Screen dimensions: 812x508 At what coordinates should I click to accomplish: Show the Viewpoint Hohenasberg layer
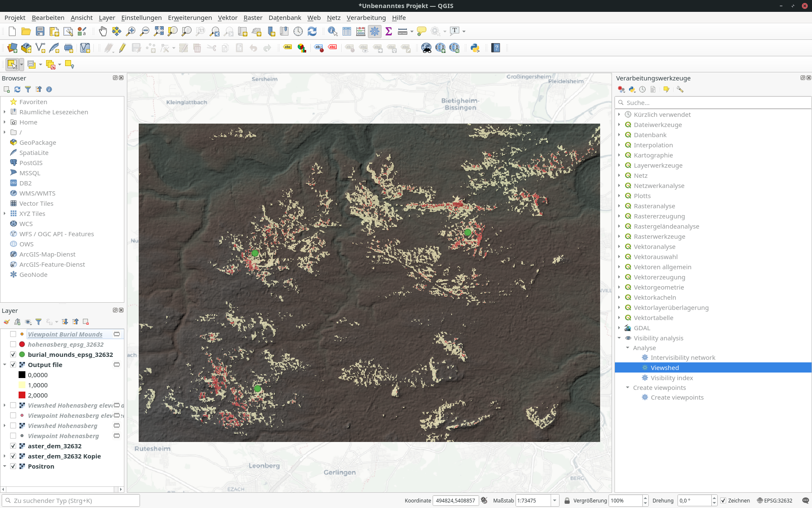click(13, 436)
